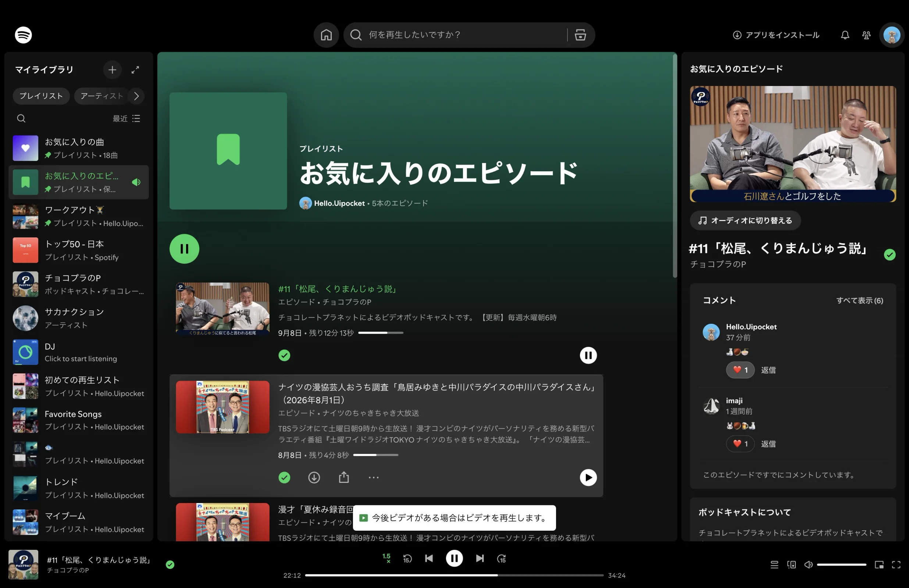
Task: Go to previous track
Action: (x=429, y=559)
